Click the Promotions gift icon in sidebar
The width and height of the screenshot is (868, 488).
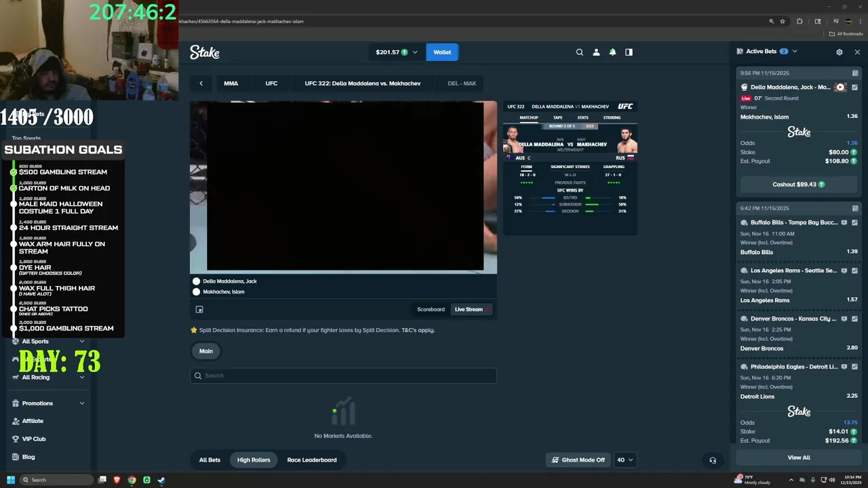16,403
